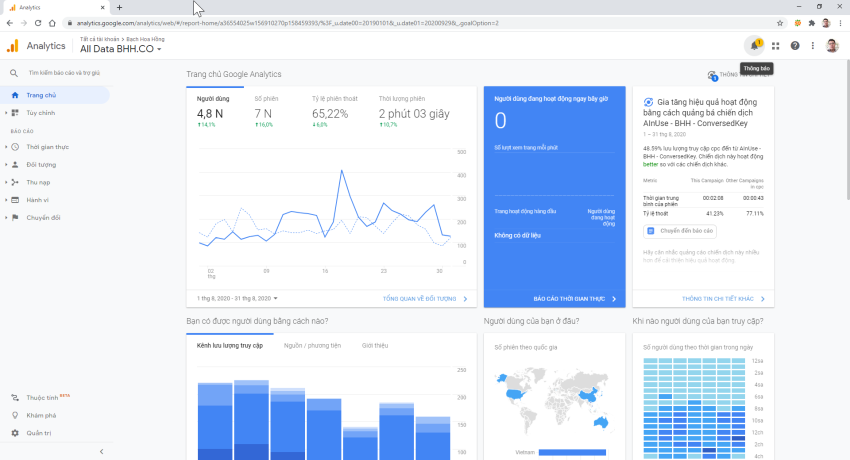The height and width of the screenshot is (460, 850).
Task: Click browser back arrow
Action: (x=10, y=23)
